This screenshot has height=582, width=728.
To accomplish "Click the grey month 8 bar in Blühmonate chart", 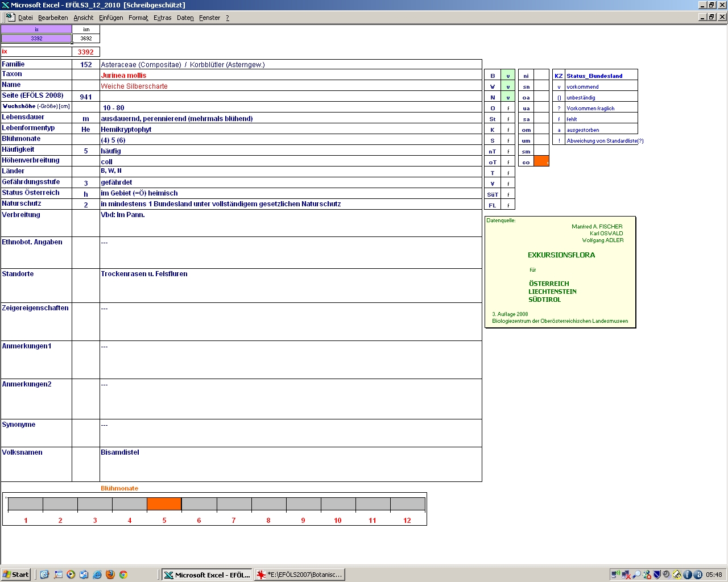I will click(x=268, y=504).
